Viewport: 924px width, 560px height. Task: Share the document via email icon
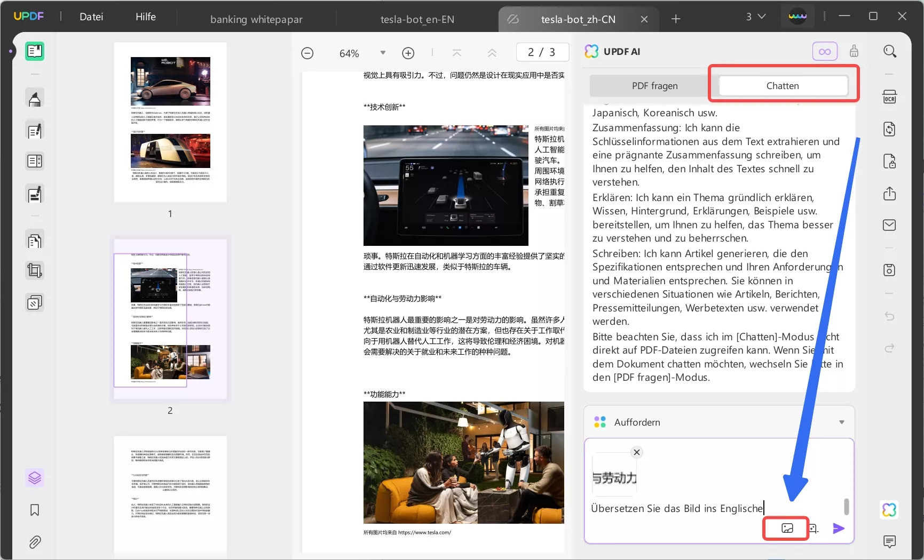pos(890,225)
